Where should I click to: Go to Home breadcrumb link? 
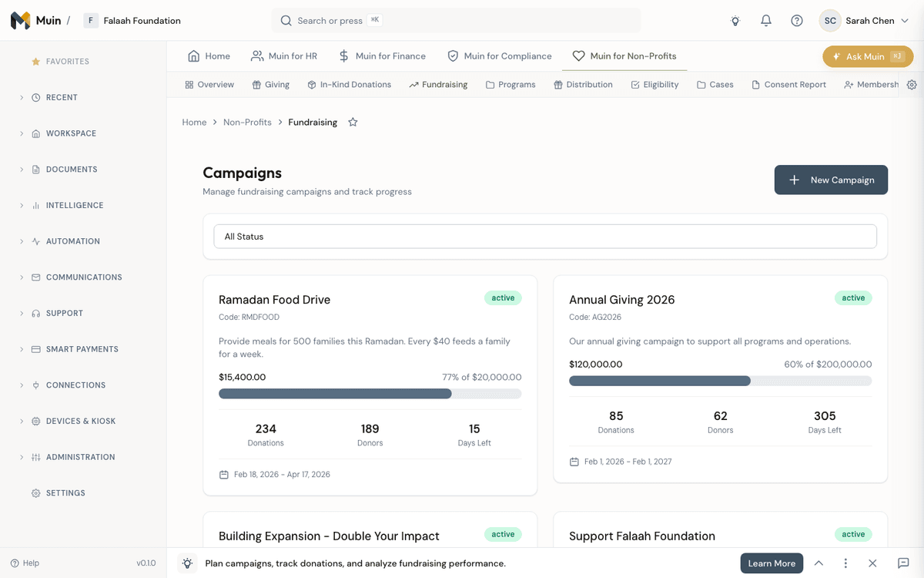(194, 122)
